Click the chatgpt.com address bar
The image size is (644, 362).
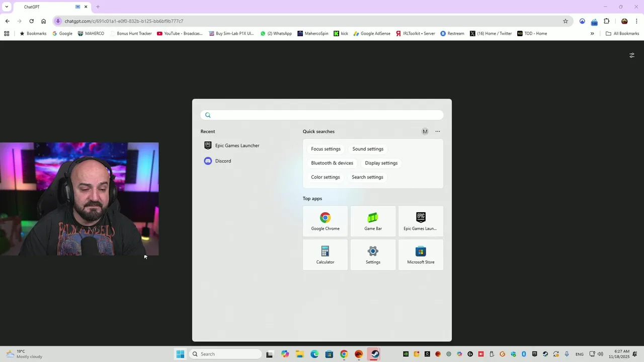click(x=312, y=21)
